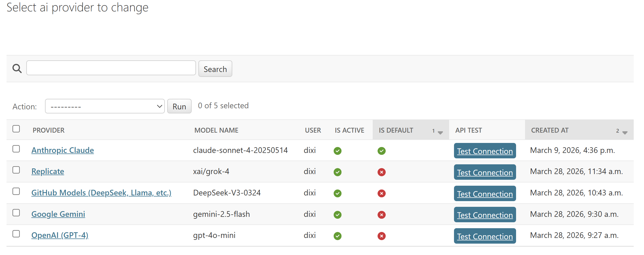This screenshot has width=644, height=255.
Task: Test Connection for Anthropic Claude
Action: pos(485,151)
